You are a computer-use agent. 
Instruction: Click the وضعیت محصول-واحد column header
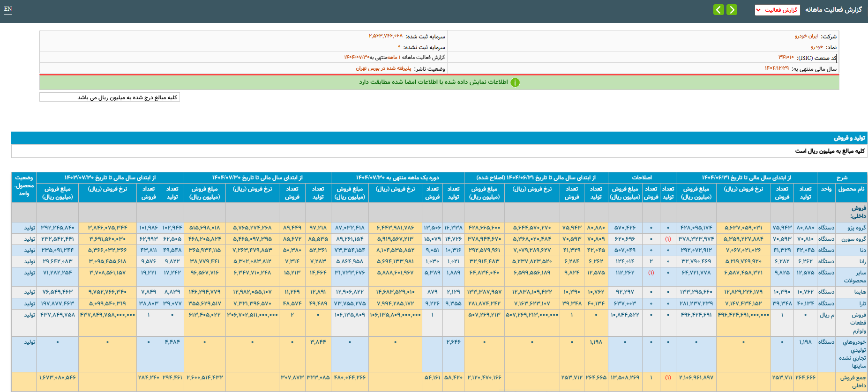click(x=24, y=185)
